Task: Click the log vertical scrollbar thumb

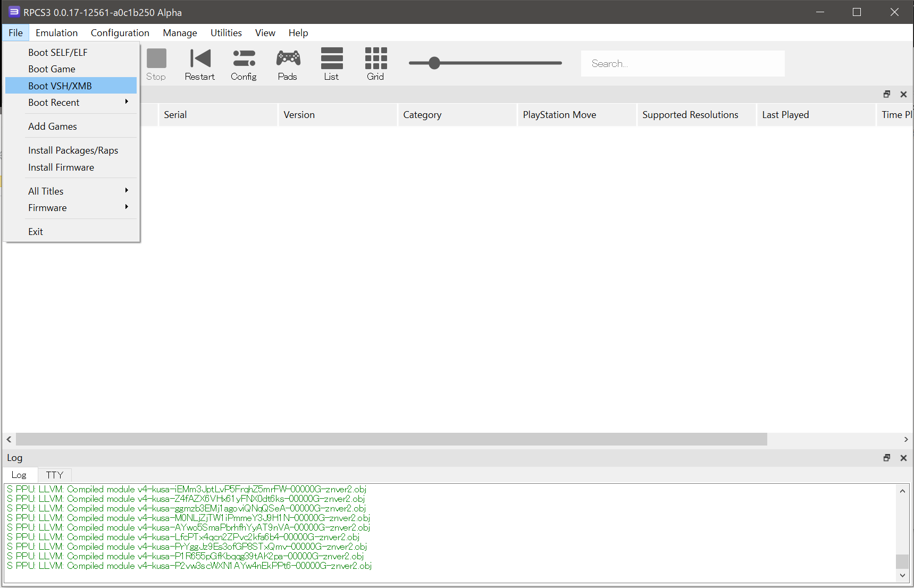Action: [902, 561]
